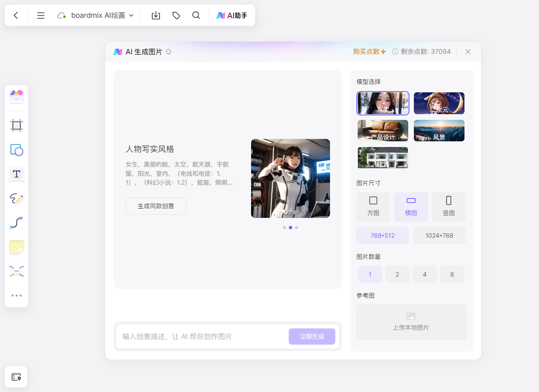Go back using the left arrow
539x392 pixels.
pos(16,15)
